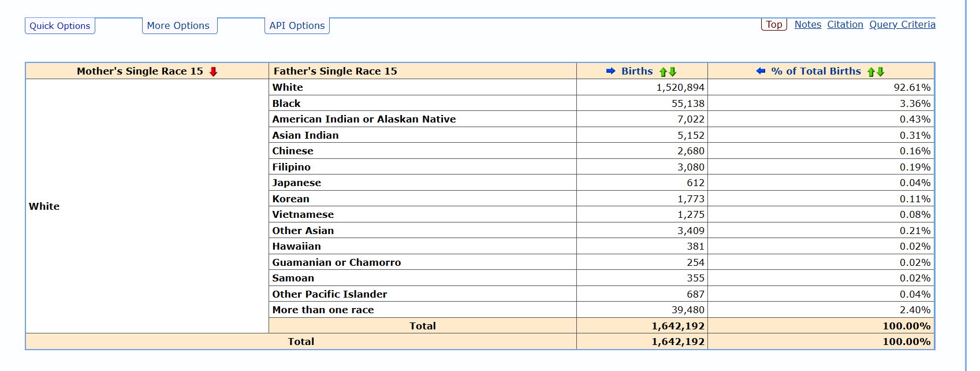View the Query Criteria link
Image resolution: width=980 pixels, height=371 pixels.
pos(902,24)
